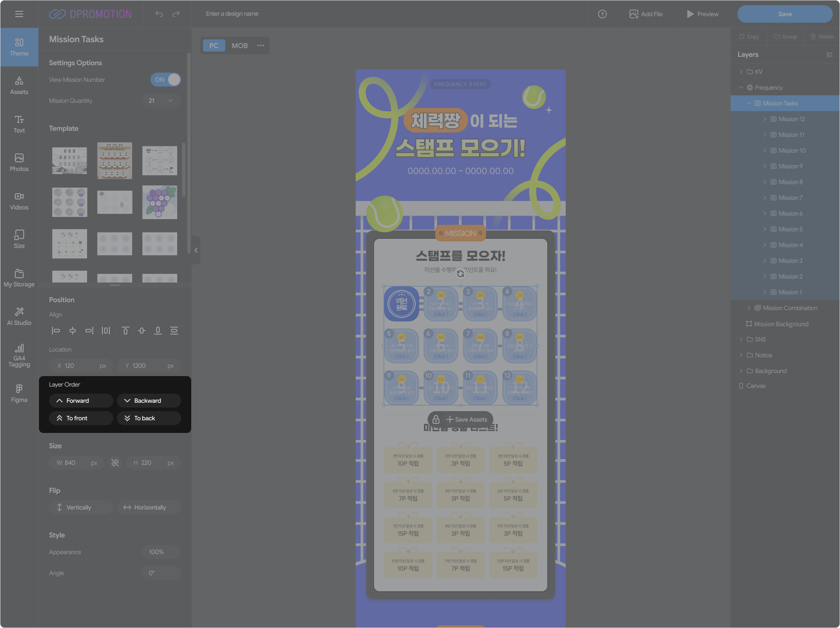This screenshot has width=840, height=628.
Task: Toggle the lock beside Save Assets
Action: [x=436, y=419]
